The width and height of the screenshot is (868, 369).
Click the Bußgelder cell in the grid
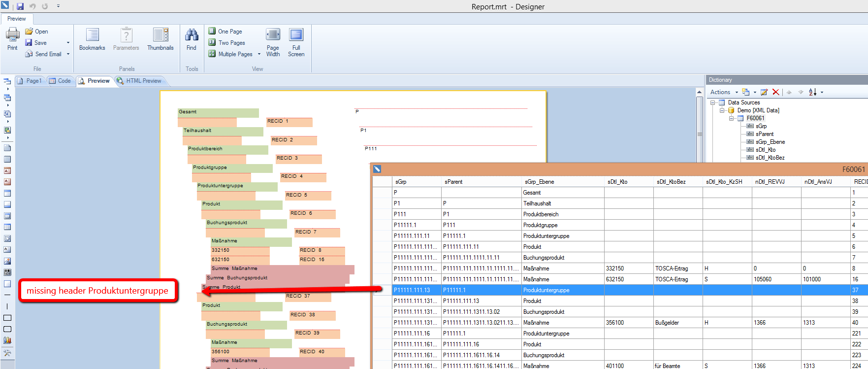coord(678,323)
